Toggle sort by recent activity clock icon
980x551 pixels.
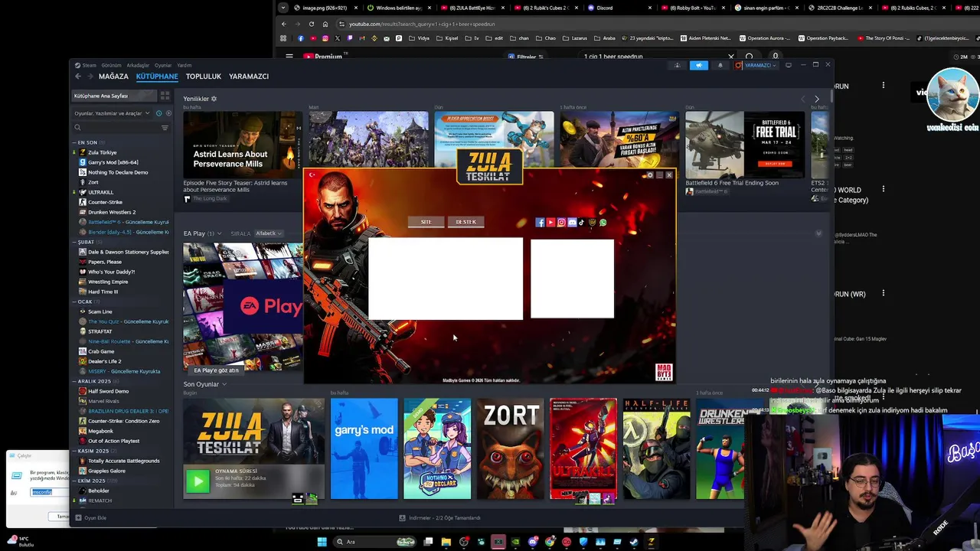[x=158, y=113]
